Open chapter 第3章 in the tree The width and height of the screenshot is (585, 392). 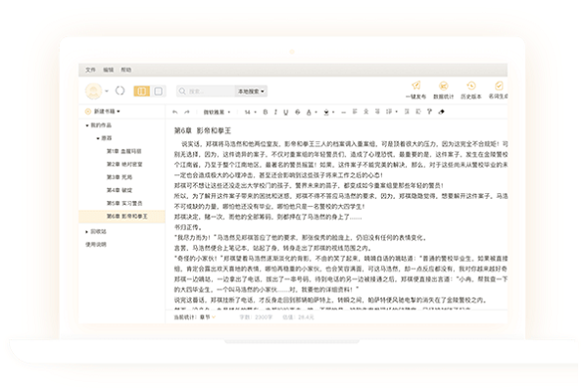click(120, 177)
